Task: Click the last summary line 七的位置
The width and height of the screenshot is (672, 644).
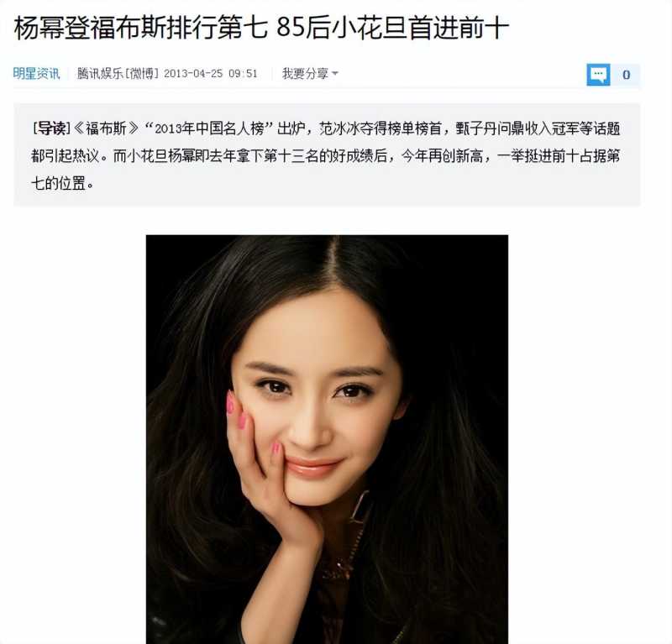Action: pos(62,183)
